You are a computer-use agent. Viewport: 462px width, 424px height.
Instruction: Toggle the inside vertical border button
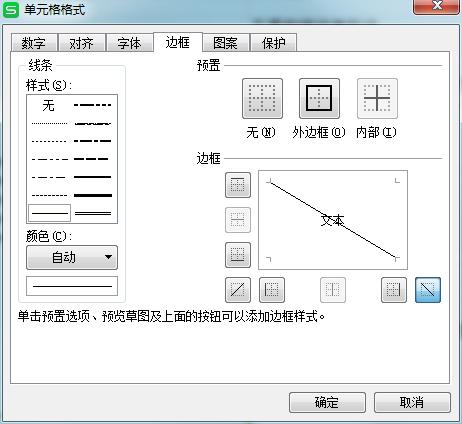(x=333, y=290)
